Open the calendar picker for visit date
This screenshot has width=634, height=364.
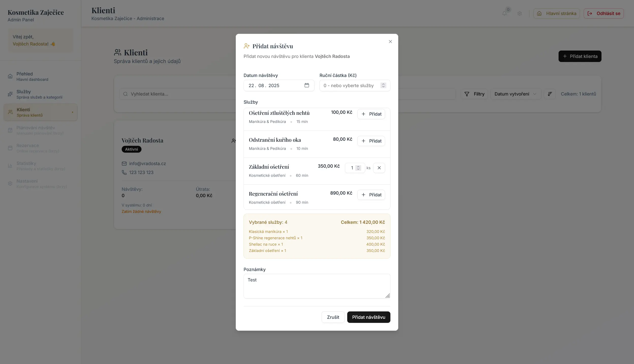coord(307,85)
